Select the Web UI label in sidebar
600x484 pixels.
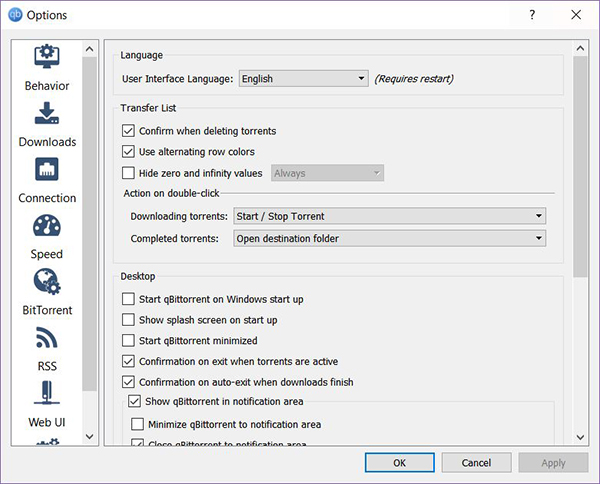pos(47,422)
